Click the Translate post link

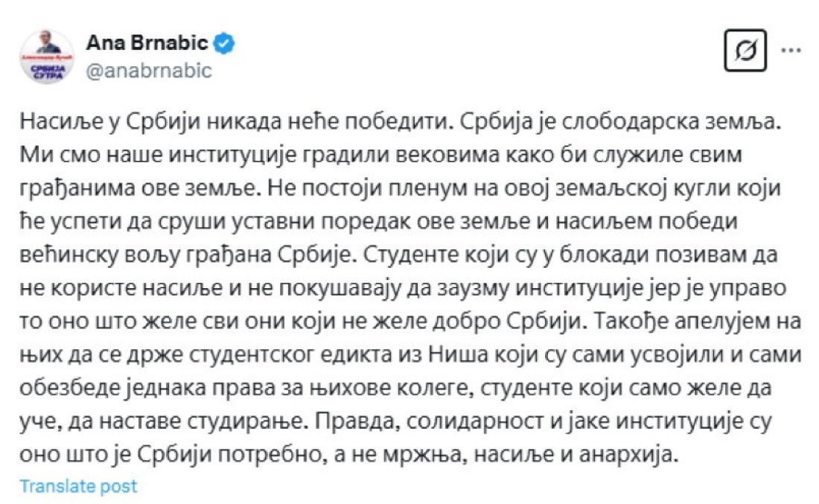(x=78, y=486)
